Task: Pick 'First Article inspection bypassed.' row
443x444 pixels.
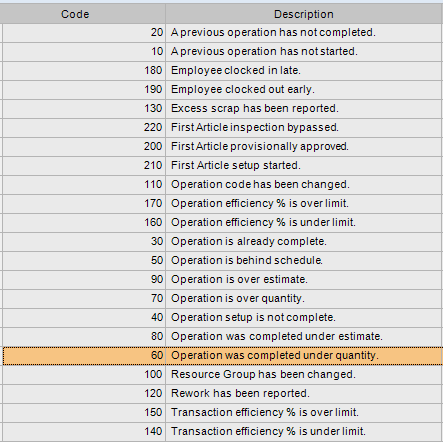Action: pyautogui.click(x=223, y=128)
